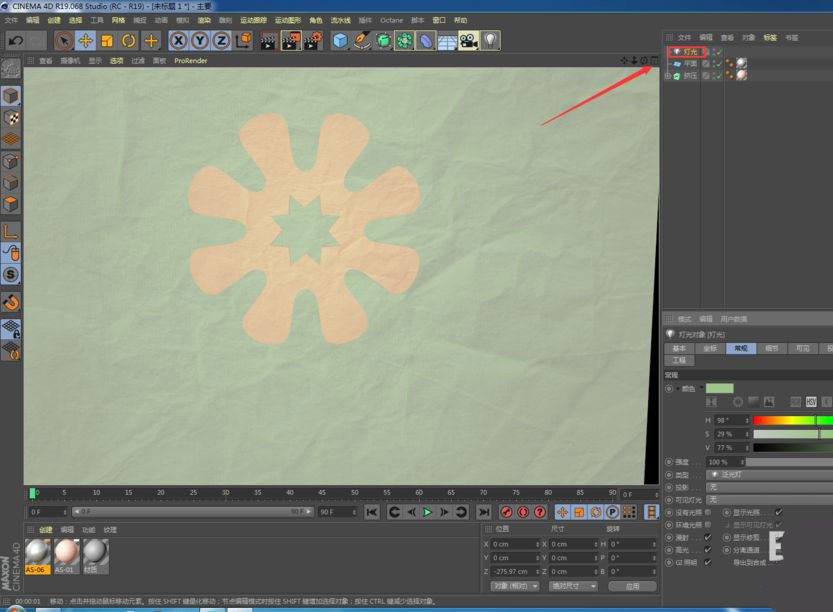The height and width of the screenshot is (612, 833).
Task: Click the light color swatch
Action: point(719,388)
